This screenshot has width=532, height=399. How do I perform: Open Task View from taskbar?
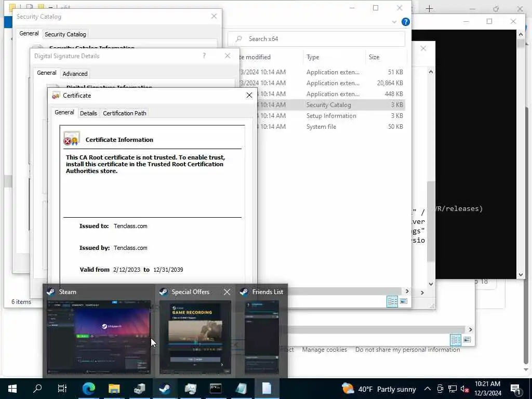point(62,388)
